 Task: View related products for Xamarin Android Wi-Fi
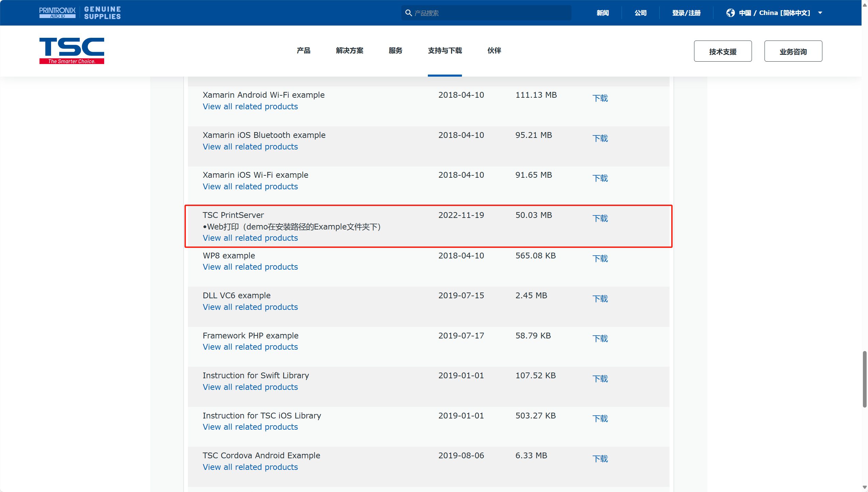(250, 107)
